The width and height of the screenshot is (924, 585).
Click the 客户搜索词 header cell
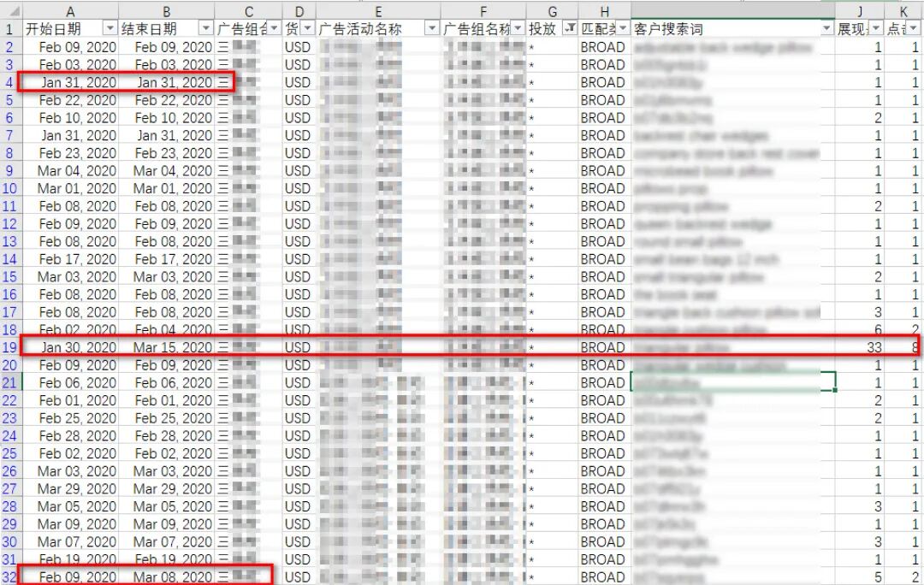pyautogui.click(x=733, y=29)
